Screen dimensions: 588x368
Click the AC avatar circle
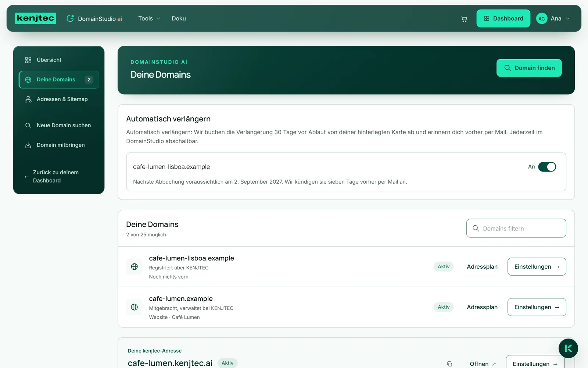click(x=542, y=18)
